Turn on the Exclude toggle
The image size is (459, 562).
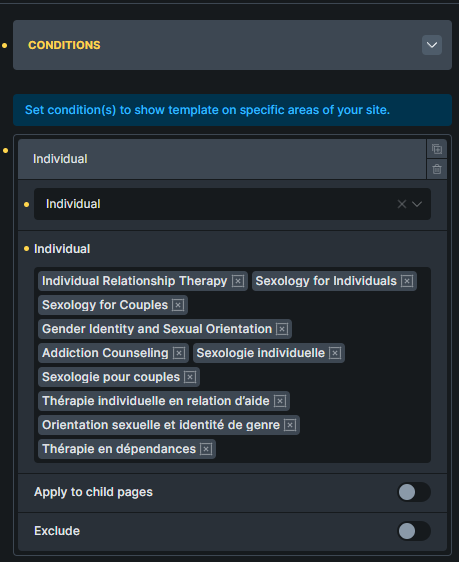pyautogui.click(x=414, y=531)
